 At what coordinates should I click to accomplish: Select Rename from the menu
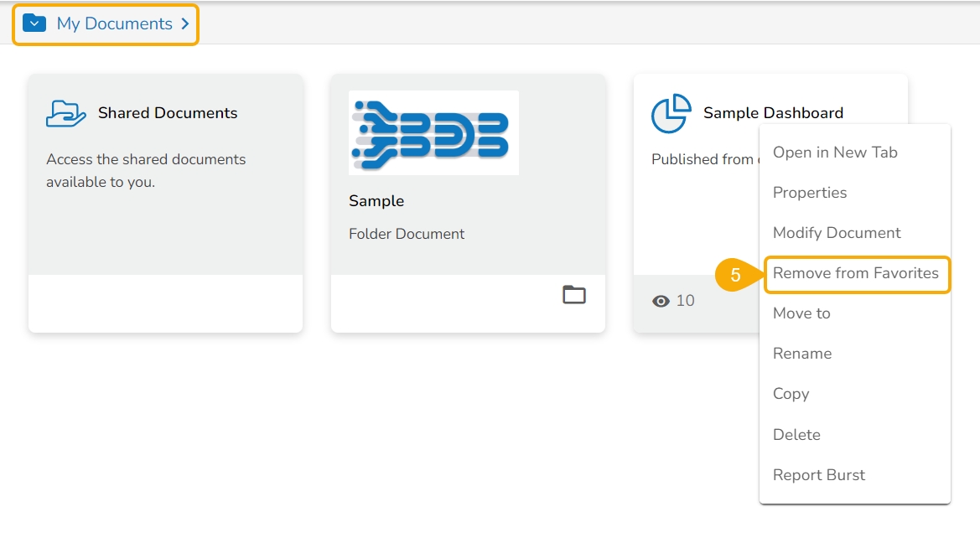click(802, 354)
